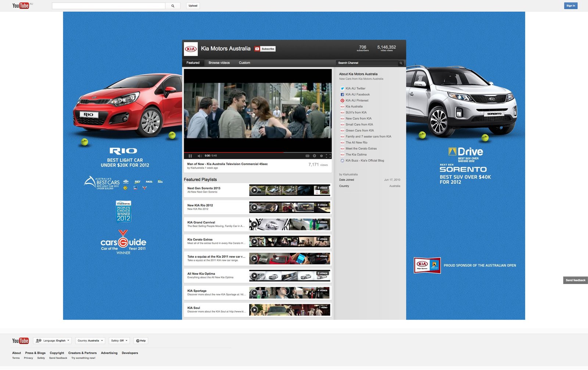588x370 pixels.
Task: Open New Cars from KIA link
Action: click(x=358, y=118)
